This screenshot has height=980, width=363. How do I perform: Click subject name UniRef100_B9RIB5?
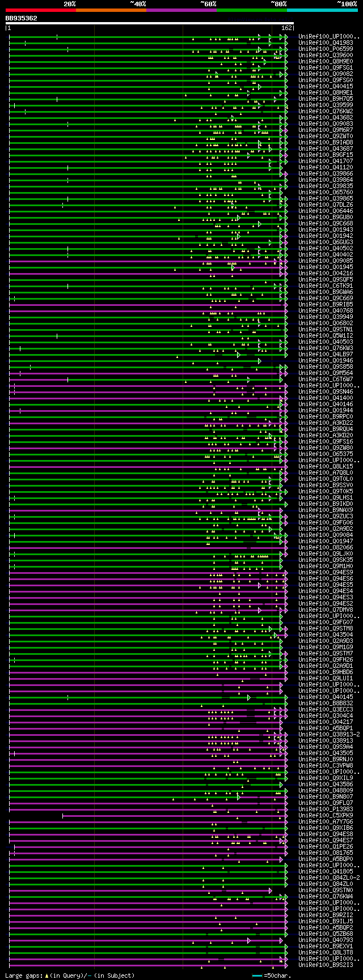pyautogui.click(x=326, y=304)
